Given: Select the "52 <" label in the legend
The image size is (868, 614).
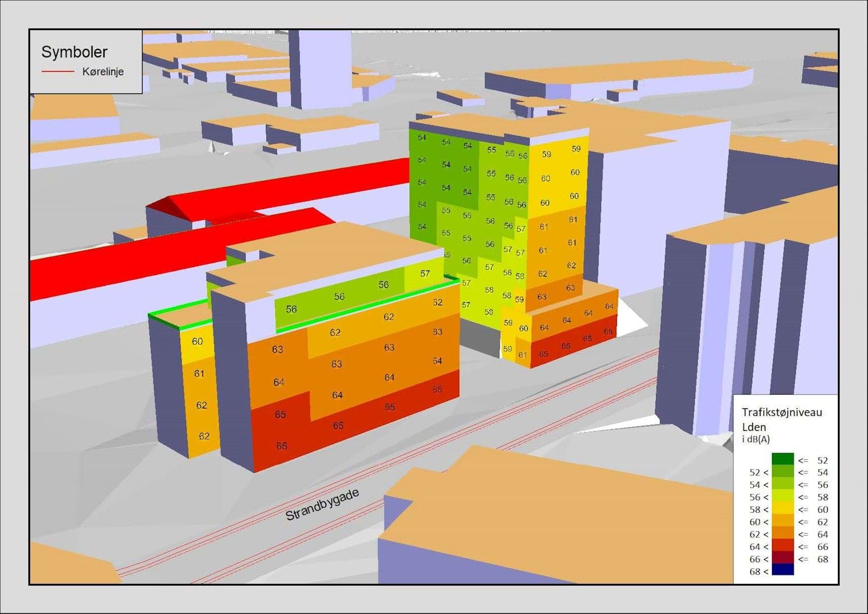Looking at the screenshot, I should [758, 472].
